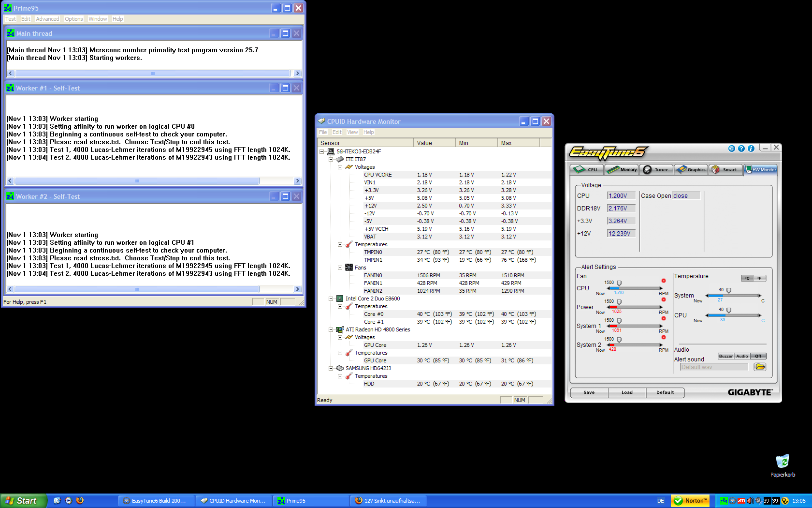Toggle the System 1 fan alert indicator
The image size is (812, 508).
click(664, 318)
